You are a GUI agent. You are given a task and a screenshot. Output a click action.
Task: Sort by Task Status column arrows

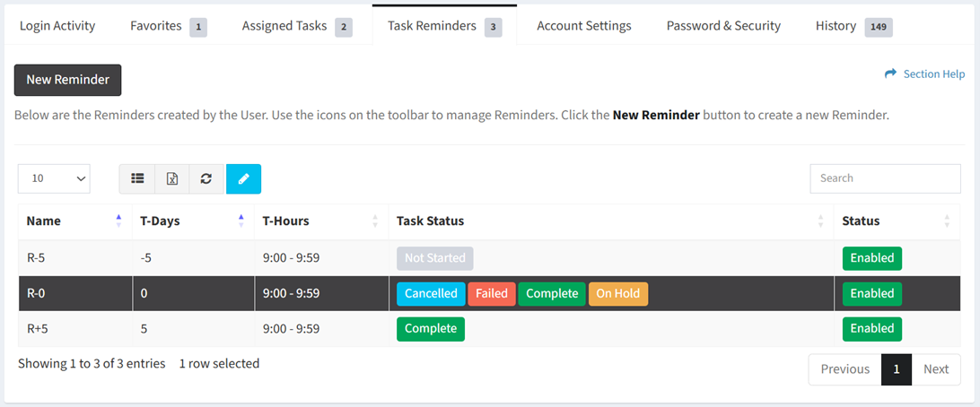820,221
